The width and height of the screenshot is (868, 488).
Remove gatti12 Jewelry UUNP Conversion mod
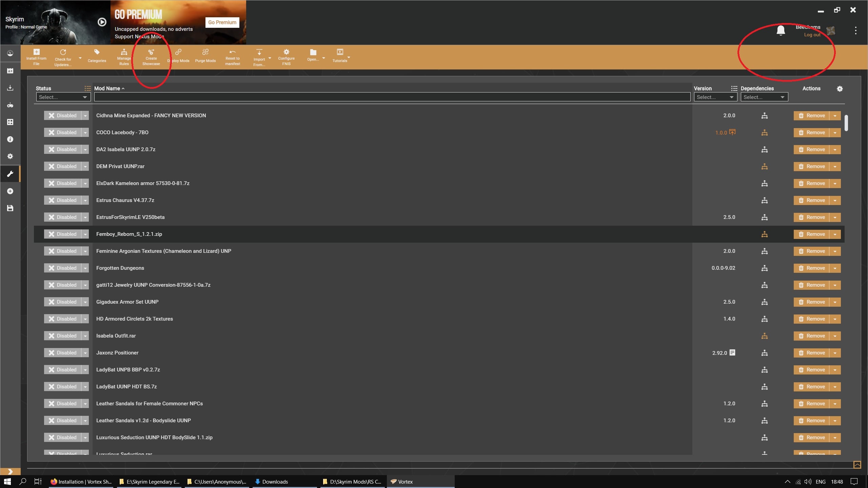[811, 285]
